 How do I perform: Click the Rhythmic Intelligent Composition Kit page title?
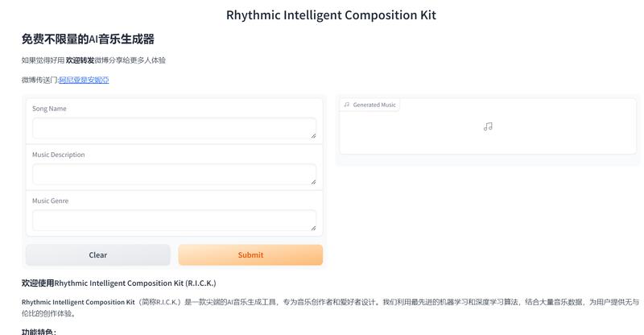coord(331,15)
